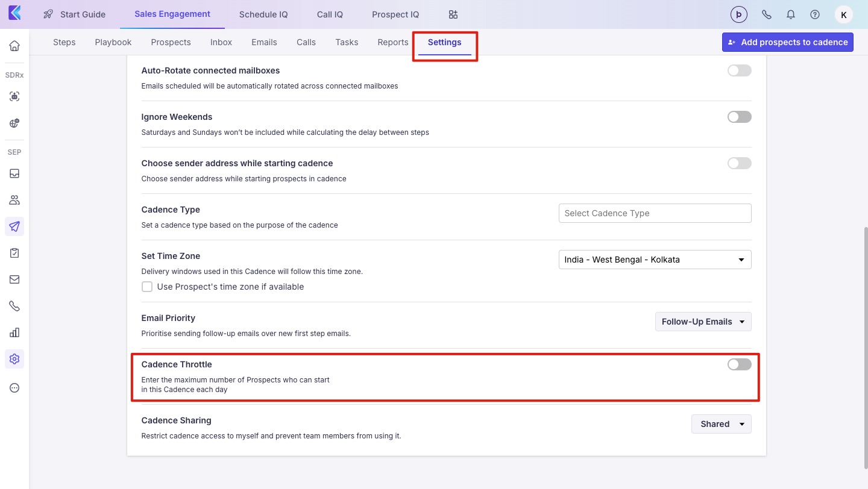
Task: Click the rocket Start Guide icon
Action: [48, 14]
